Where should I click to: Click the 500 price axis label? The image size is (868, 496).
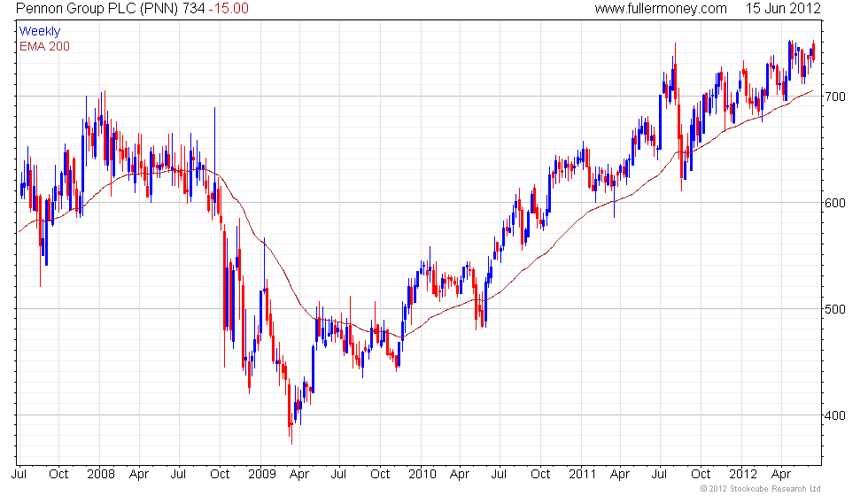tap(834, 309)
